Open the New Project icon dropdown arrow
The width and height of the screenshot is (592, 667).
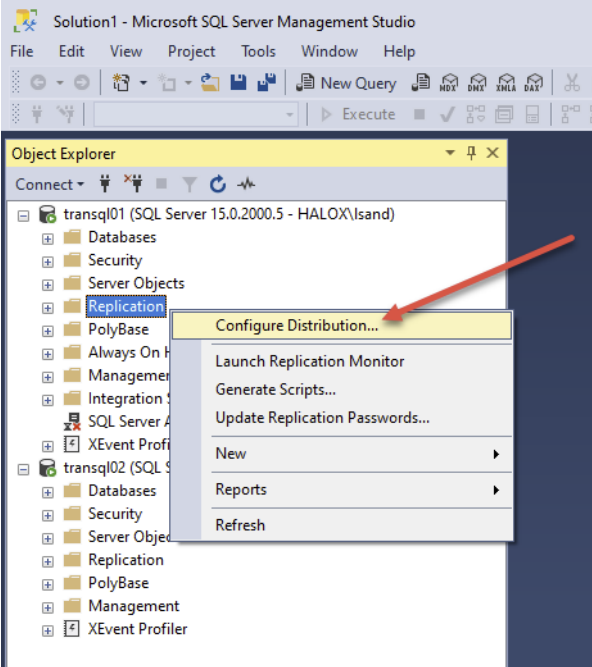coord(143,83)
